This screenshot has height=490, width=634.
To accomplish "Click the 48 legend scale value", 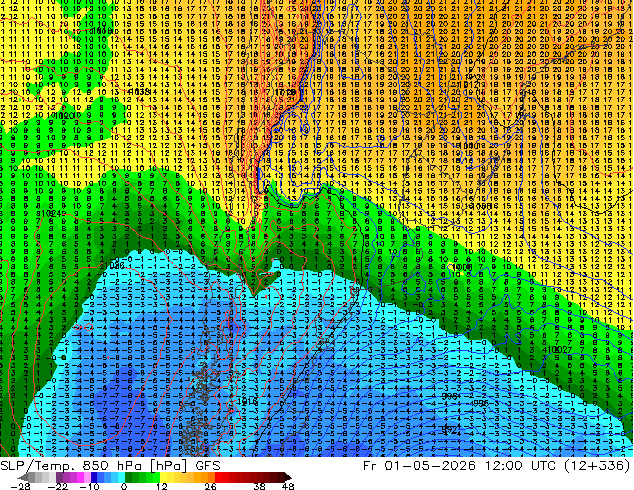I will [x=288, y=486].
